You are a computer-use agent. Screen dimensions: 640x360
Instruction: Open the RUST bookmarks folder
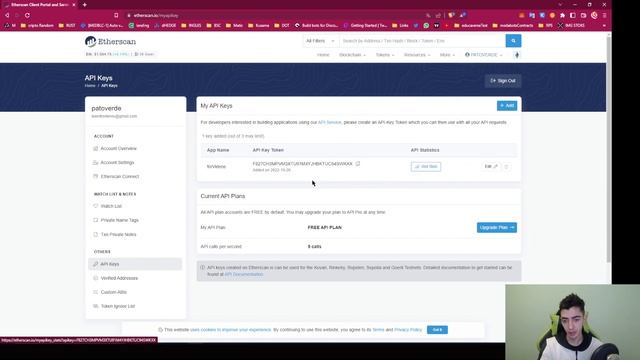point(67,25)
